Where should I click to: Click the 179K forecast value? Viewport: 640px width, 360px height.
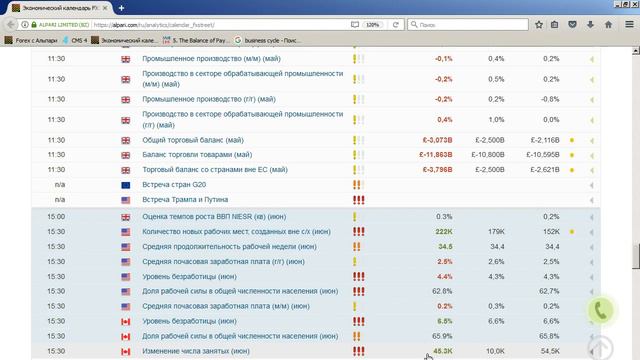point(496,231)
